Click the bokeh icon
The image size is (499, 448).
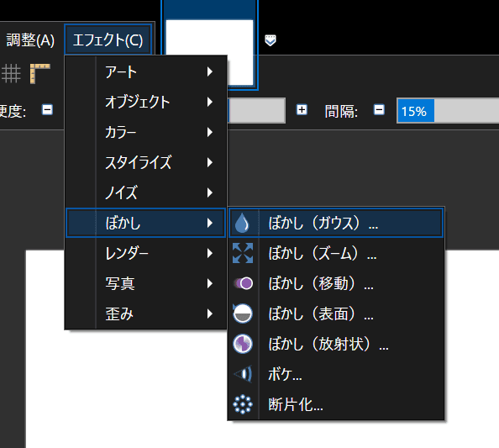tap(243, 374)
